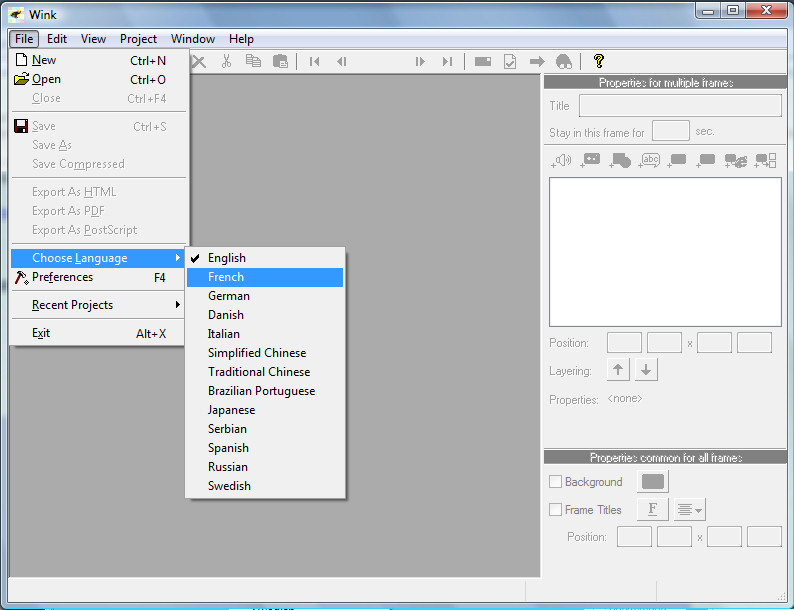Click the Copy toolbar icon
794x610 pixels.
click(x=253, y=61)
